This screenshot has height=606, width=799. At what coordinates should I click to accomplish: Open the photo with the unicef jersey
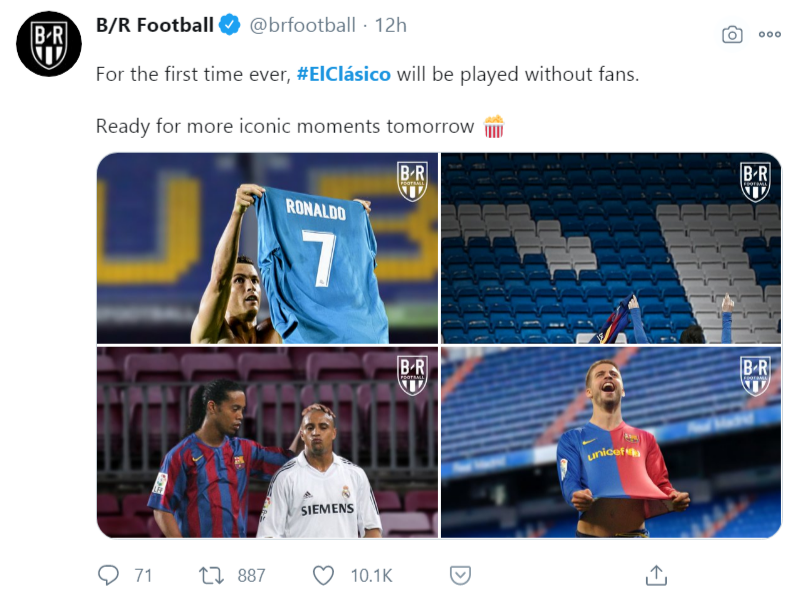pyautogui.click(x=611, y=443)
